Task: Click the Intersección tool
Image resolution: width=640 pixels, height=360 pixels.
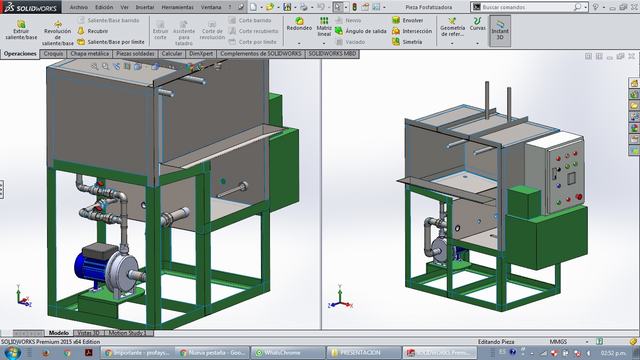Action: 412,31
